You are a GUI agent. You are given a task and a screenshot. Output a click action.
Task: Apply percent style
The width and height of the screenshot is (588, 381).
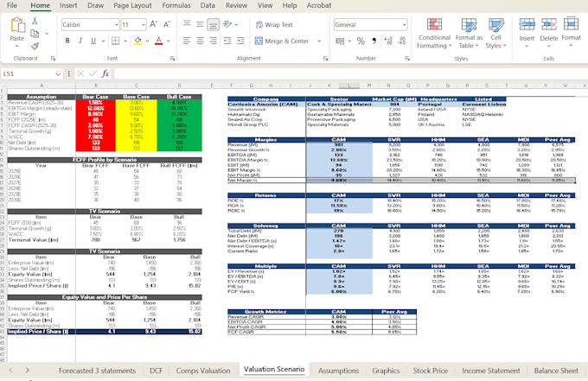(361, 41)
